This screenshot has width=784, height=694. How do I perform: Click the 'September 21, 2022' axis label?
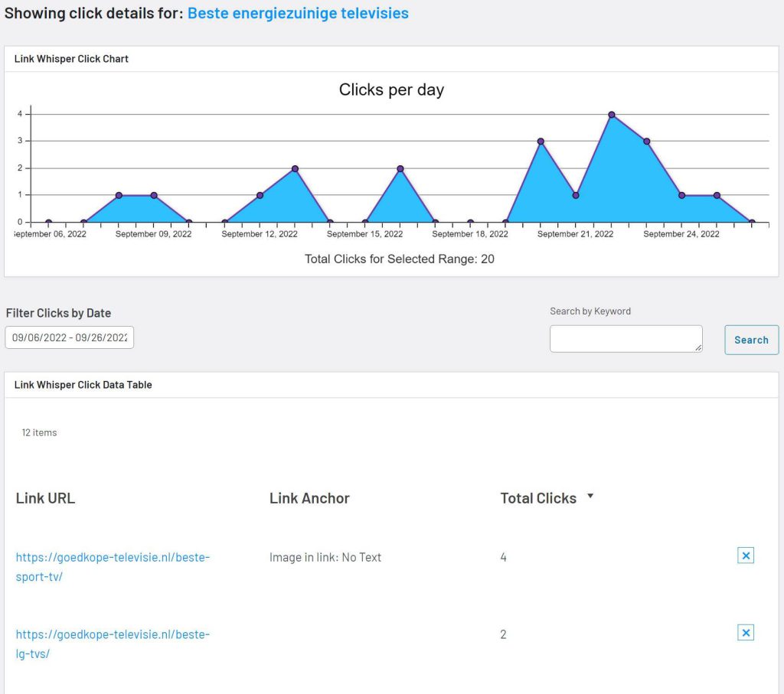click(576, 234)
